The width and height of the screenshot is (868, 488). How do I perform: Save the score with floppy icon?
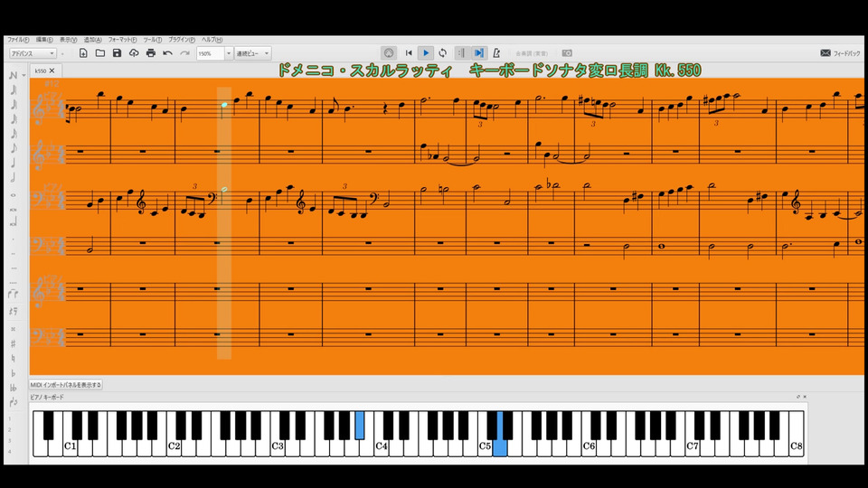(117, 53)
